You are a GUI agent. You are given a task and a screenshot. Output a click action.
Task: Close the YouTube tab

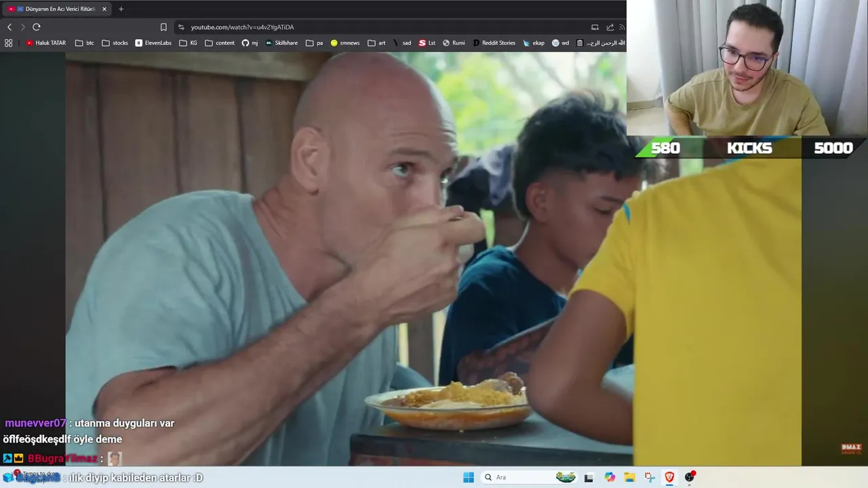(104, 9)
